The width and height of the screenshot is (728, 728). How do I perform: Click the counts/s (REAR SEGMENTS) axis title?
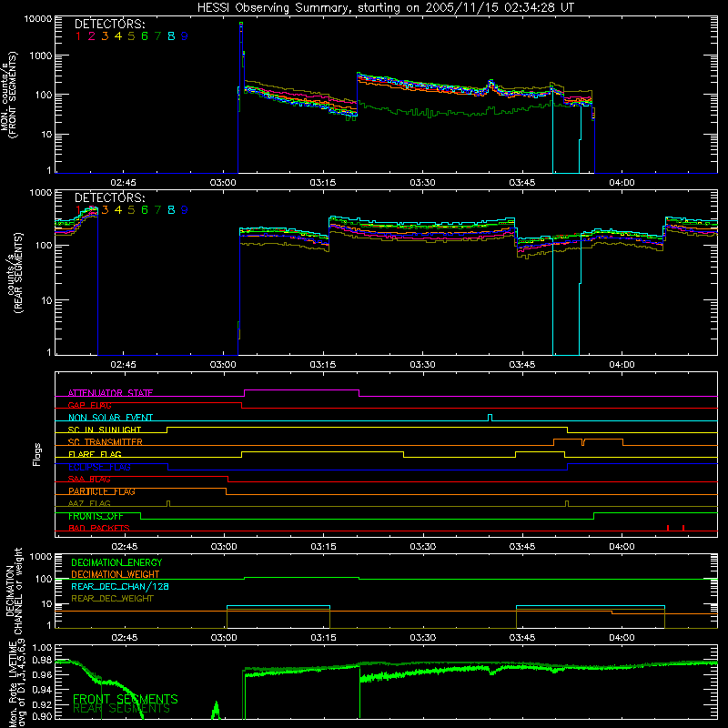15,273
